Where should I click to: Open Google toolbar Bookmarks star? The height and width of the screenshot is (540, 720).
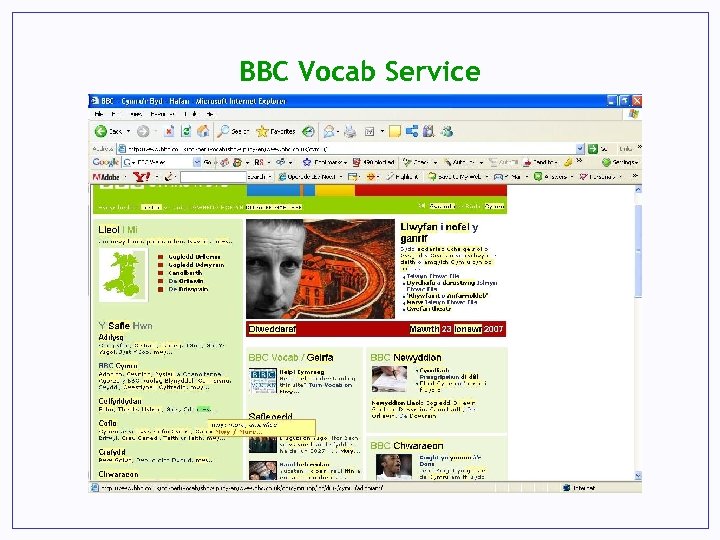pos(307,162)
